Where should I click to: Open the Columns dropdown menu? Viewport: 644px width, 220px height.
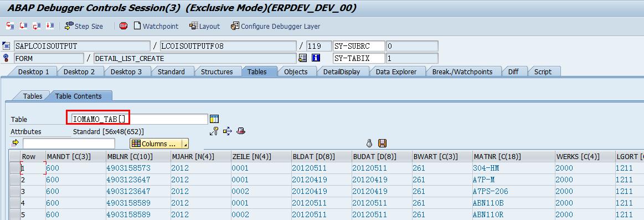point(159,144)
